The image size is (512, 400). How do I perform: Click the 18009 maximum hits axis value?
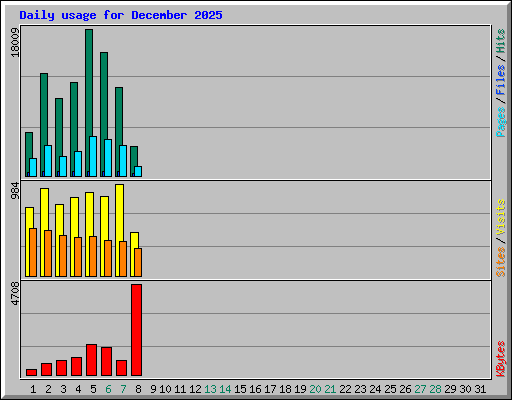click(x=15, y=42)
